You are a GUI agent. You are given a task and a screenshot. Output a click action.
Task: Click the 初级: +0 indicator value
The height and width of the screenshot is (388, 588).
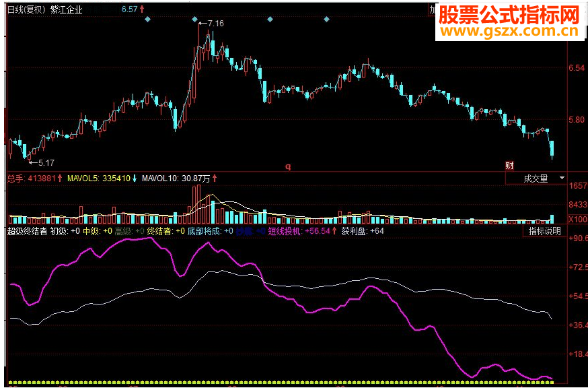[x=65, y=231]
